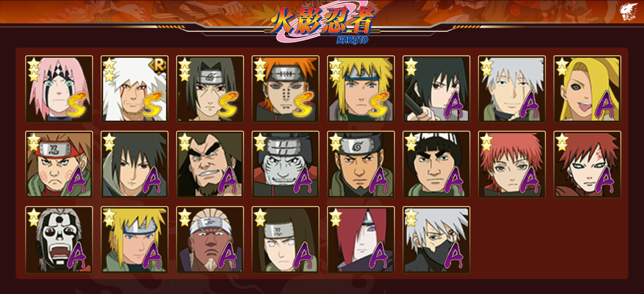Tap the red-haired Nagato A-rank portrait
Viewport: 644px width, 294px height.
(361, 240)
